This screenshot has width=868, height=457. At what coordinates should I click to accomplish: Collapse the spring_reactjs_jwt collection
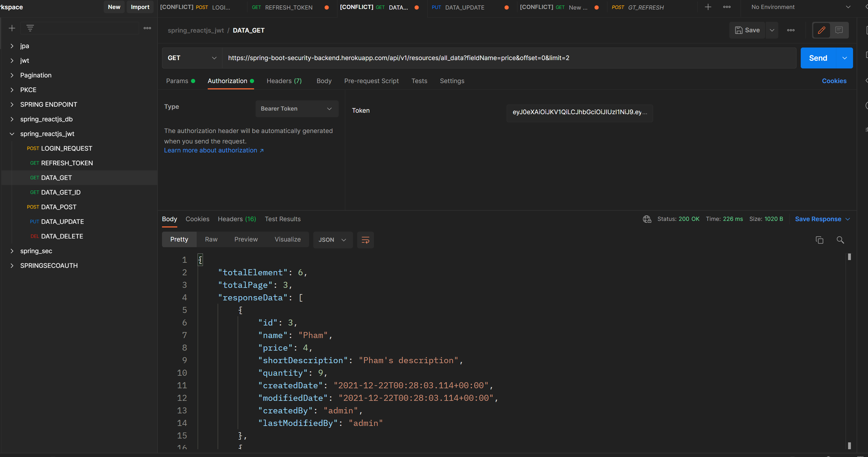(12, 134)
